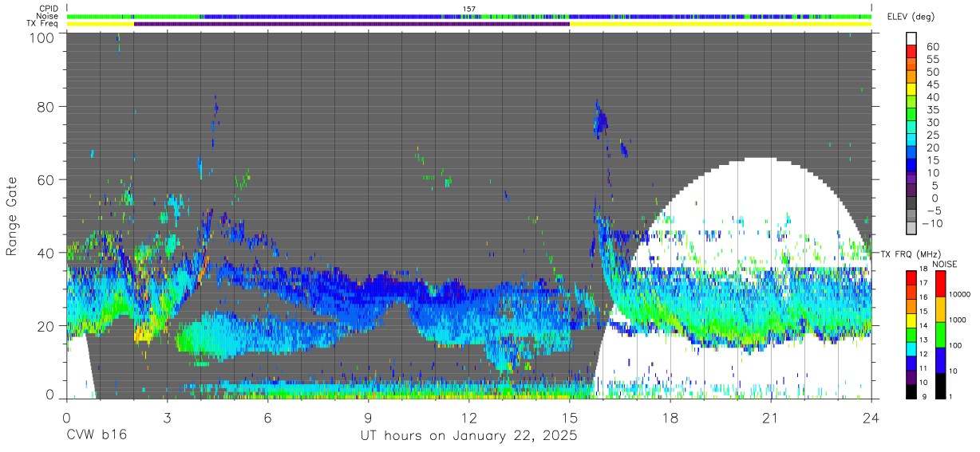The height and width of the screenshot is (452, 980).
Task: Click the white top cell of ELEV colorbar
Action: pyautogui.click(x=913, y=37)
